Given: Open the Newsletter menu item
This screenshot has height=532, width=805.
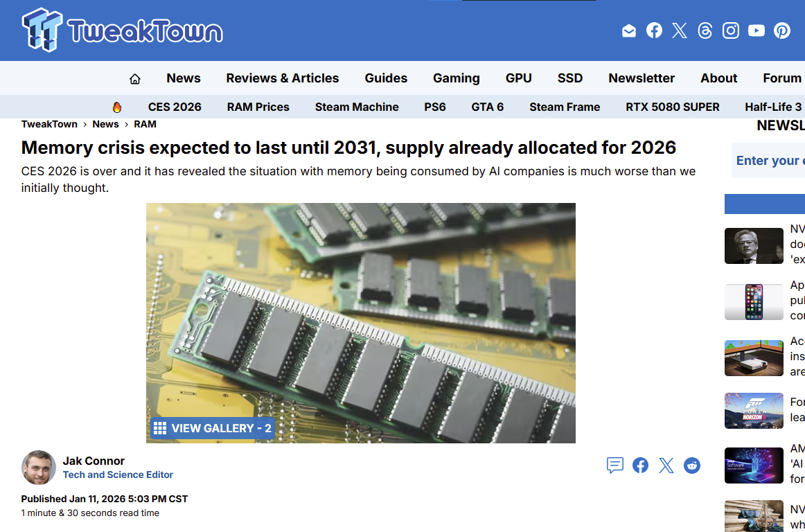Looking at the screenshot, I should 642,78.
